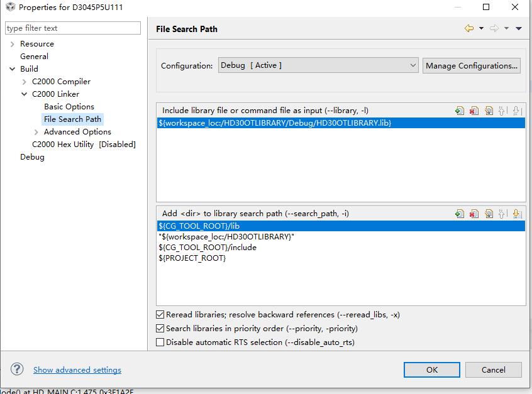Click the type filter text field
Screen dimensions: 532x394
73,28
